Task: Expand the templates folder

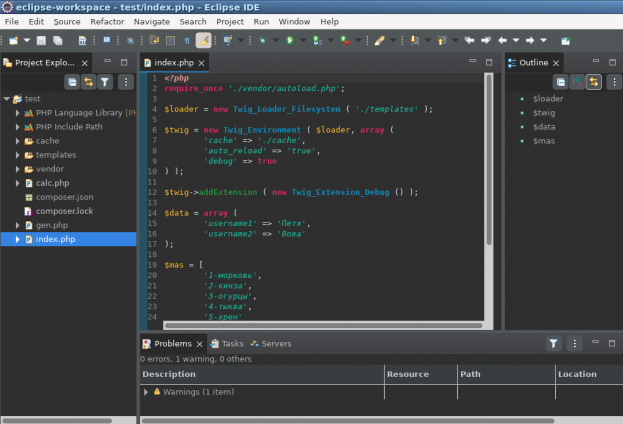Action: (x=17, y=155)
